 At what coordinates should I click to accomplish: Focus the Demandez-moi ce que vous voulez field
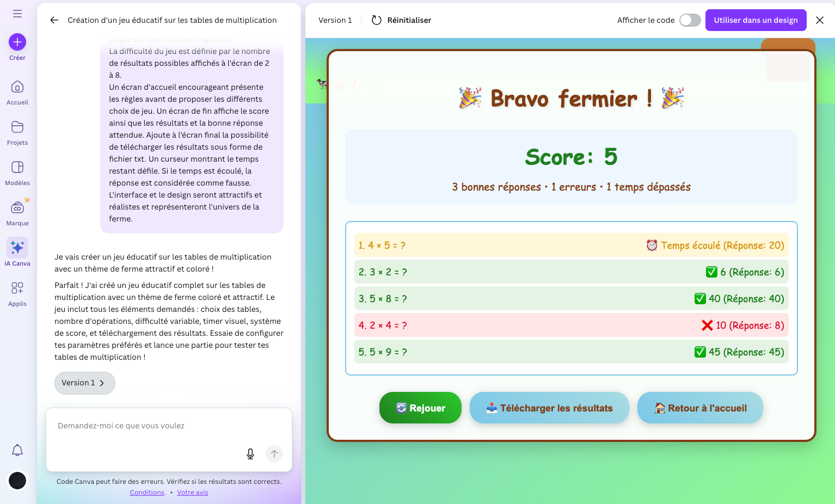(147, 426)
